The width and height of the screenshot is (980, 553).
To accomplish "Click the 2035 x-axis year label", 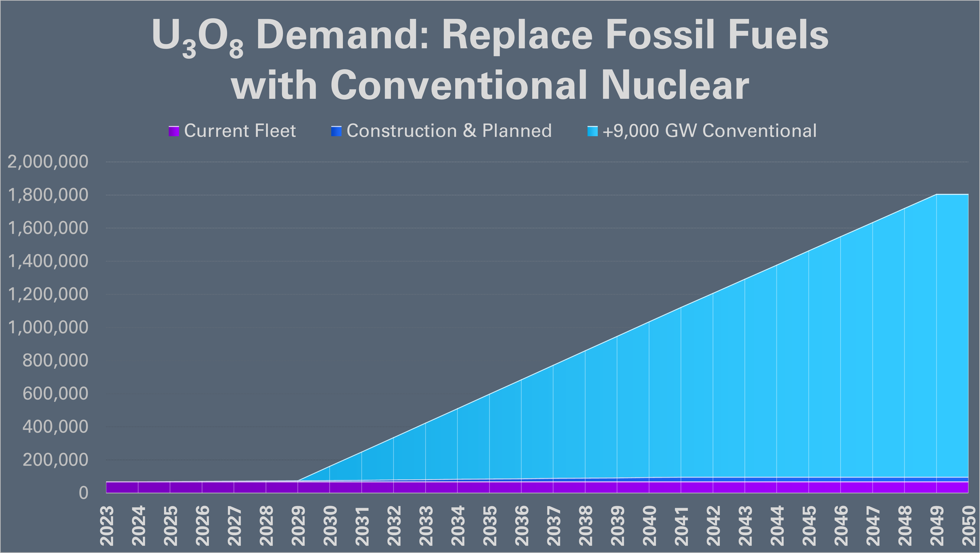I will (490, 526).
